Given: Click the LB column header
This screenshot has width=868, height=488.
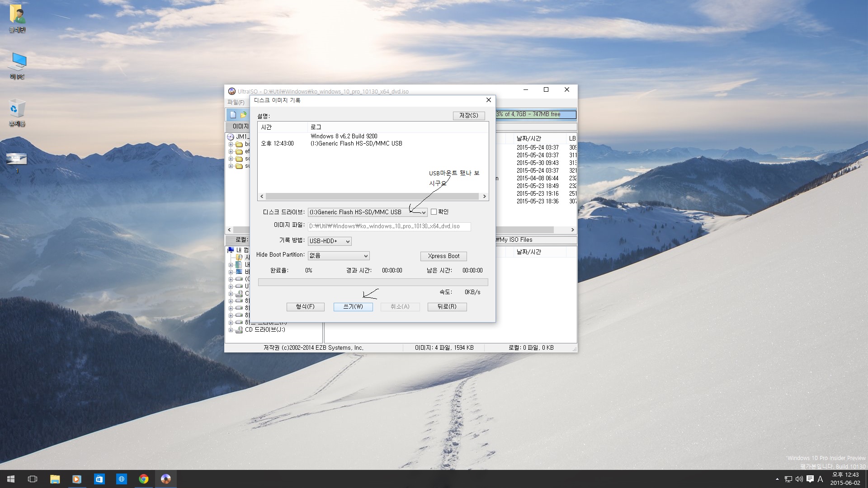Looking at the screenshot, I should 572,138.
